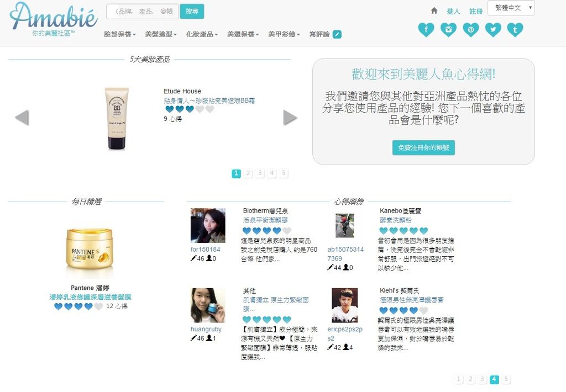Open username link ab150753147369
Image resolution: width=566 pixels, height=392 pixels.
[x=345, y=254]
